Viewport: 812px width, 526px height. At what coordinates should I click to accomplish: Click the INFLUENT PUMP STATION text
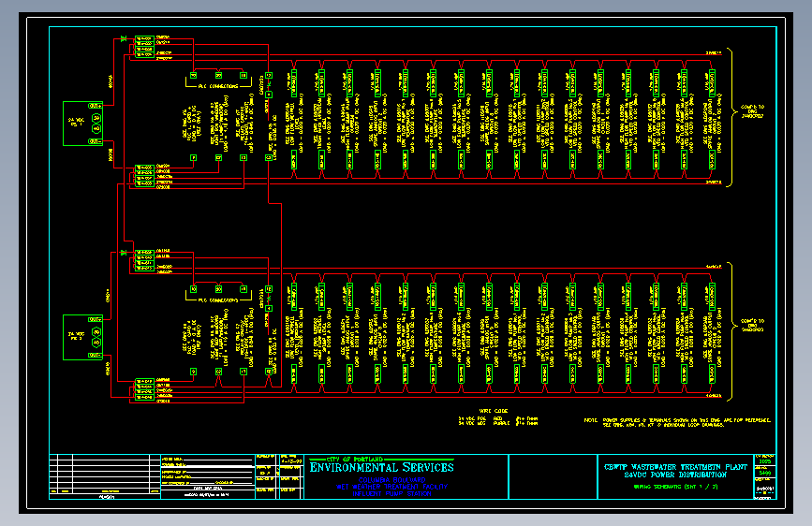click(x=392, y=493)
